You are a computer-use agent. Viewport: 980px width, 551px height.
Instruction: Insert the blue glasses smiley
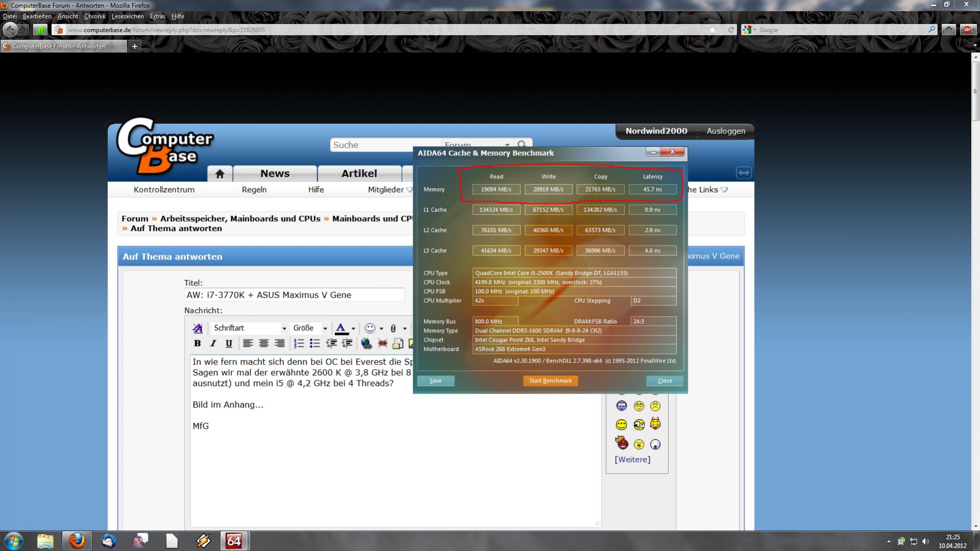pos(622,406)
